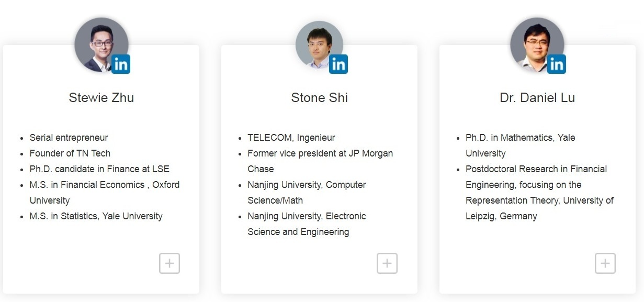The image size is (644, 302).
Task: Click the "Founder of TN Tech" line
Action: click(70, 153)
